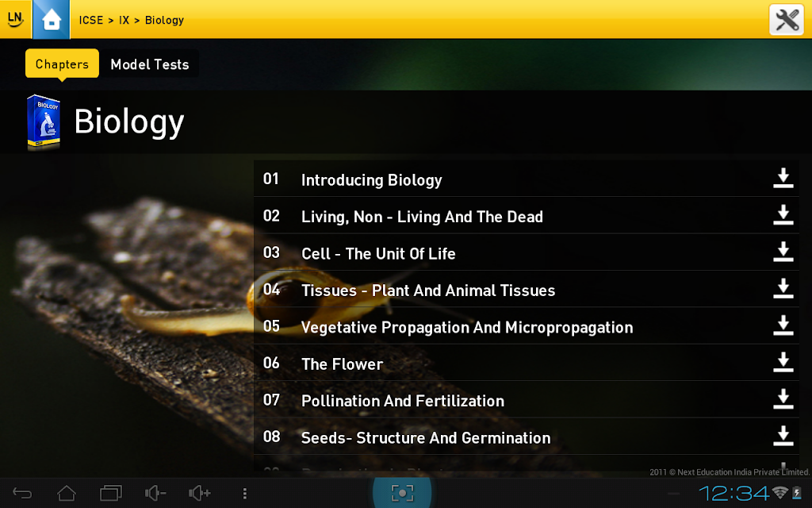The height and width of the screenshot is (508, 812).
Task: Download Cell - The Unit Of Life chapter
Action: [783, 252]
